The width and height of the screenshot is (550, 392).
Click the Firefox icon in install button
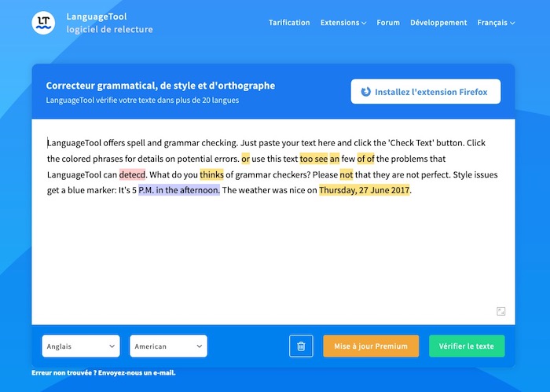366,92
